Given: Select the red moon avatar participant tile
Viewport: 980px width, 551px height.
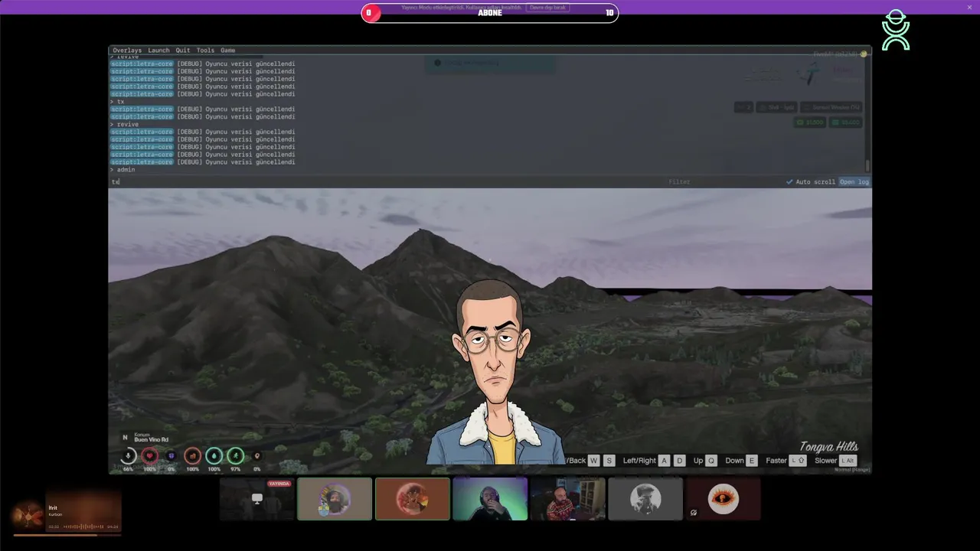Looking at the screenshot, I should 413,499.
